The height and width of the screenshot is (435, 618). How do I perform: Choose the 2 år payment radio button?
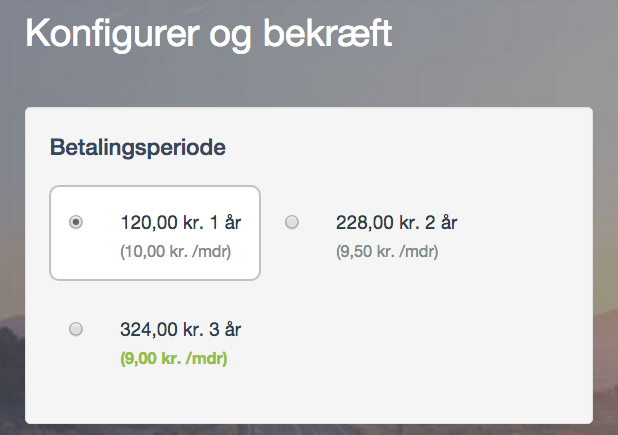tap(292, 222)
